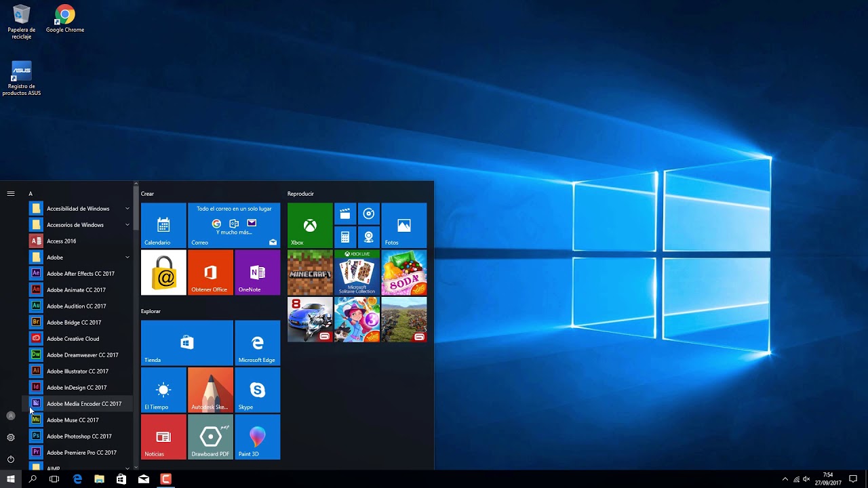Unmute the volume tray icon
The height and width of the screenshot is (488, 868).
point(806,479)
